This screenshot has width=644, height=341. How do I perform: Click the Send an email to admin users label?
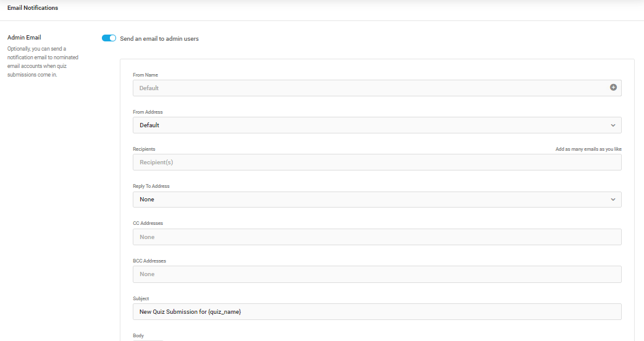tap(159, 39)
